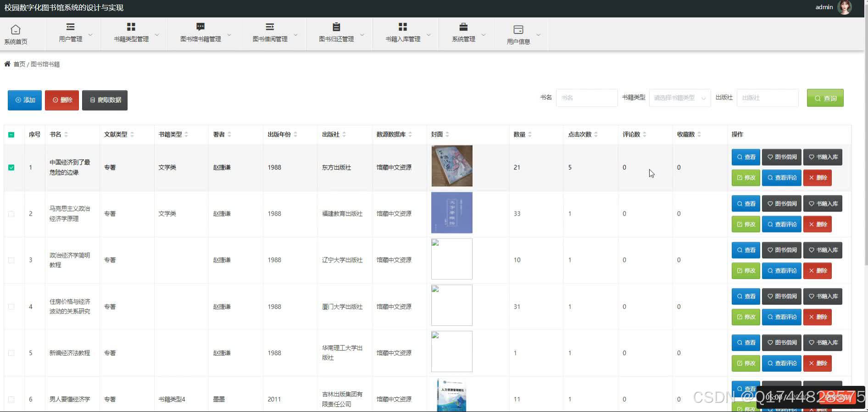Image resolution: width=868 pixels, height=412 pixels.
Task: Expand the 图书归还管理 dropdown arrow
Action: coord(362,35)
